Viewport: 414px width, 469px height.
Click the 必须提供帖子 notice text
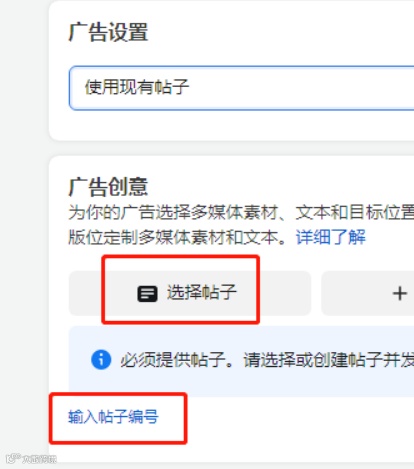point(267,360)
